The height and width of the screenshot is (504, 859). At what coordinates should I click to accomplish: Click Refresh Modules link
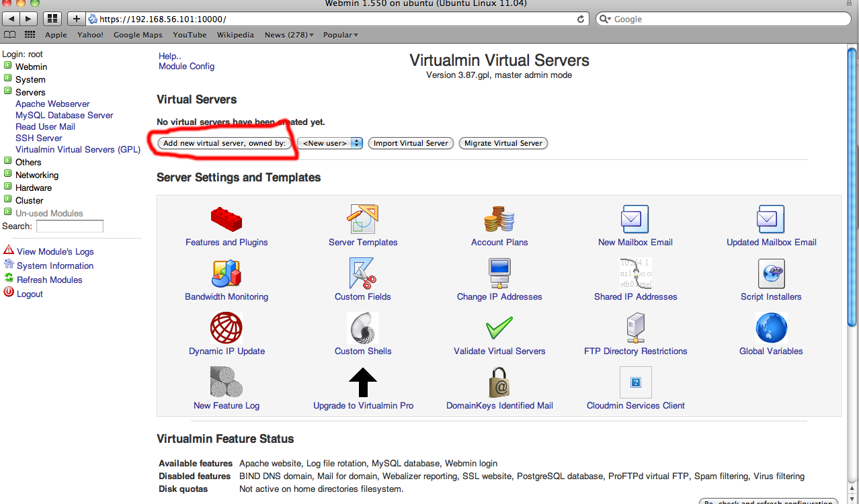(x=50, y=280)
